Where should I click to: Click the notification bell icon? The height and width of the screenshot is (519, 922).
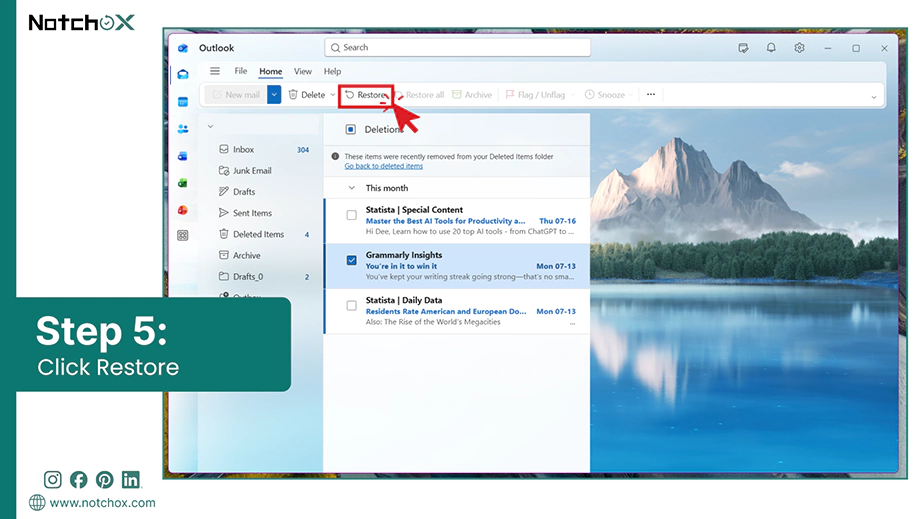[x=771, y=48]
